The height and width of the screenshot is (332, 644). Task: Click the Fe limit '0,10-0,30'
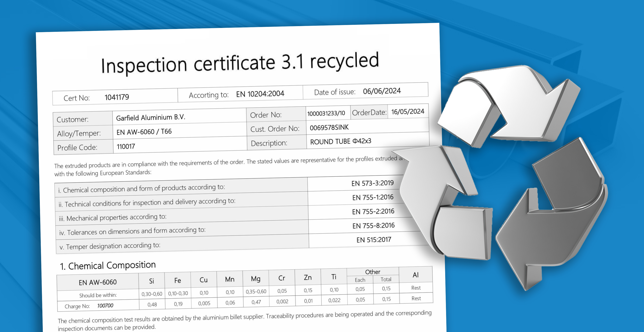coord(178,293)
